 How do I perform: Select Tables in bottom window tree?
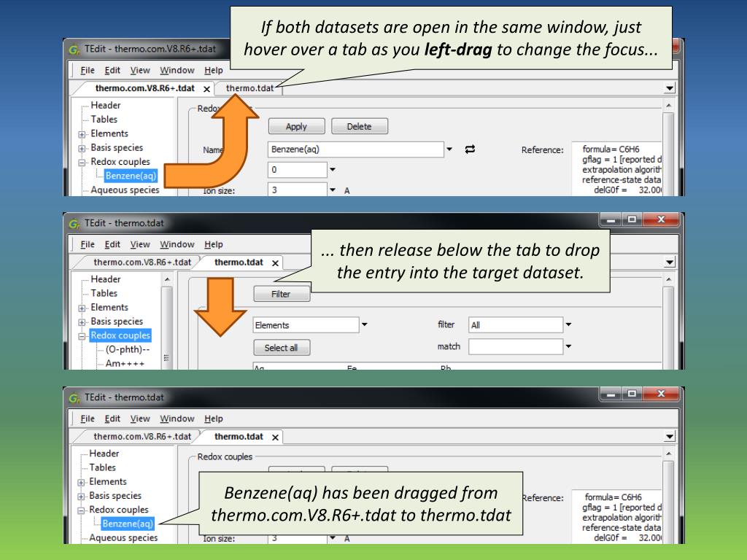(102, 467)
